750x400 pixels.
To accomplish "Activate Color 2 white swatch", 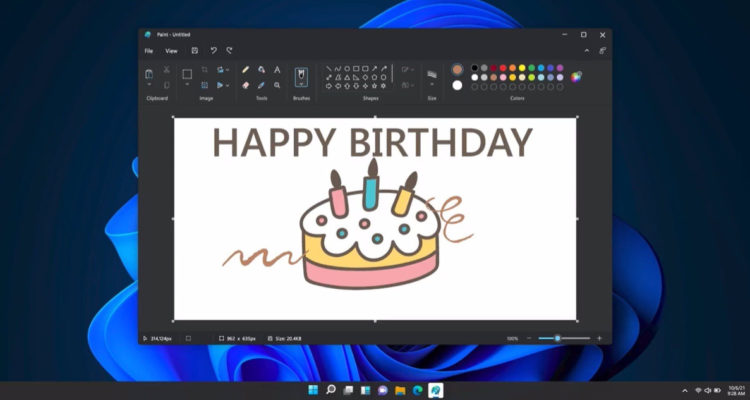I will (457, 85).
